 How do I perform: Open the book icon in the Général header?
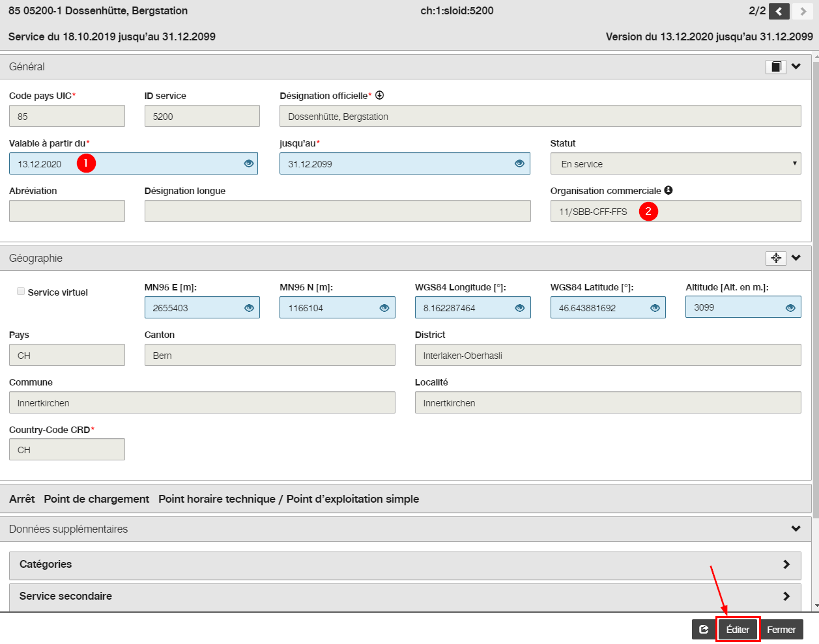click(x=775, y=66)
